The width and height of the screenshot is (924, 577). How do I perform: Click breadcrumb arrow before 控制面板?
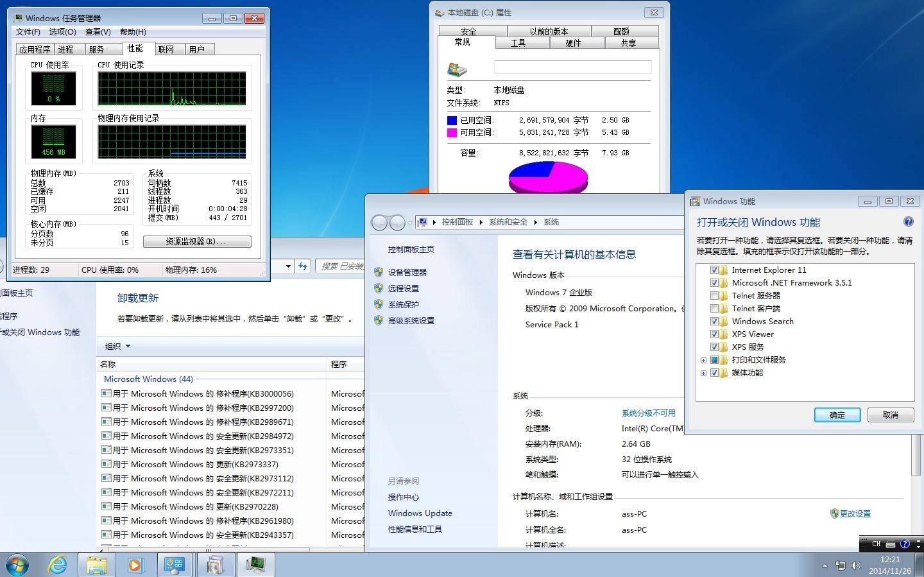(x=434, y=222)
